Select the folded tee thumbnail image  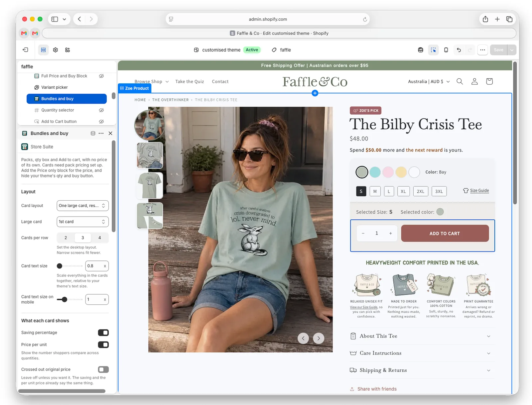150,155
